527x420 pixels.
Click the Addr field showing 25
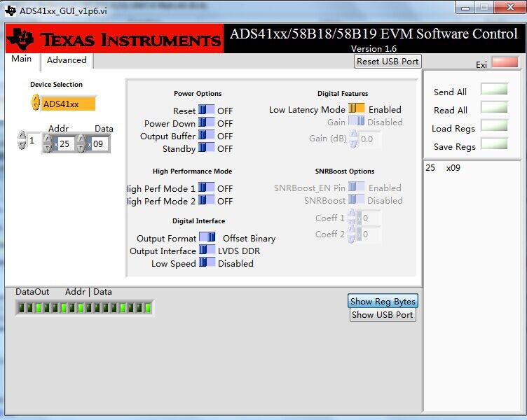[66, 144]
